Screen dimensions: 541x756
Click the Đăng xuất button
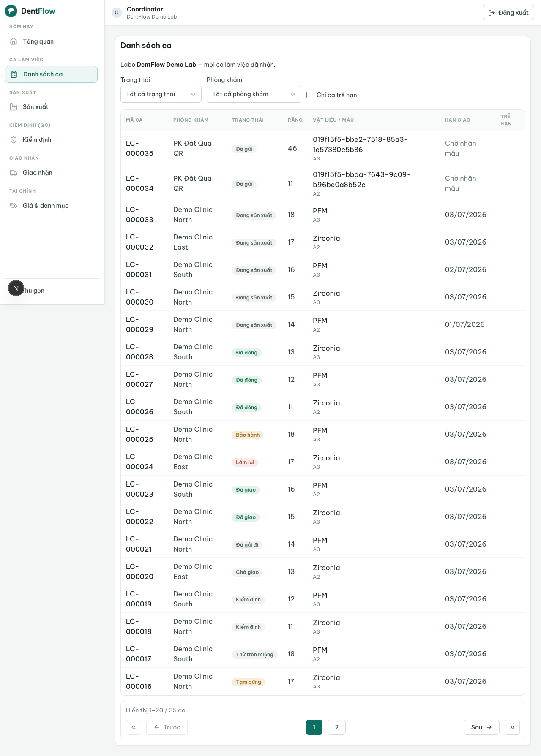coord(508,13)
